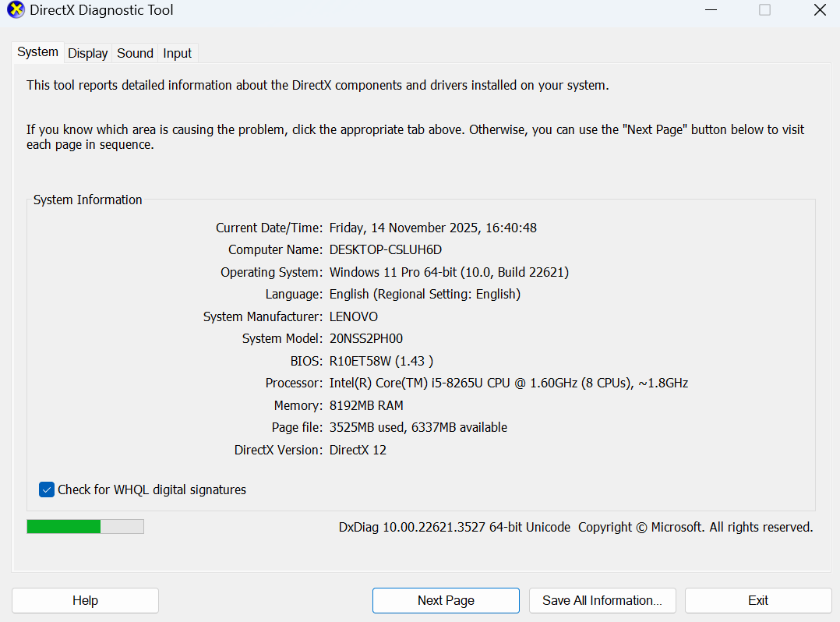Image resolution: width=840 pixels, height=622 pixels.
Task: Click the Save All Information button
Action: coord(602,600)
